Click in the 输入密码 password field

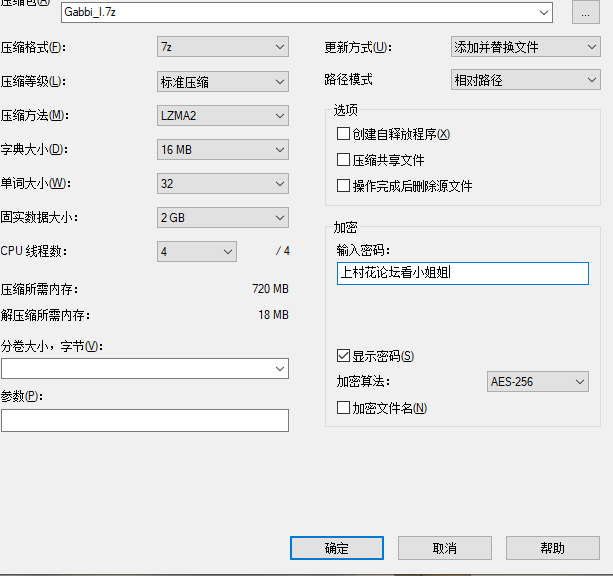[x=462, y=273]
